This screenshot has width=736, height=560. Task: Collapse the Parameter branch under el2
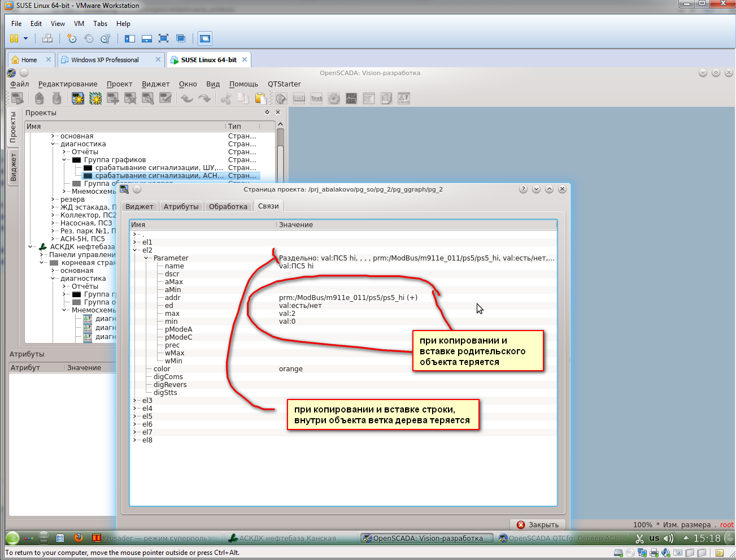point(146,258)
